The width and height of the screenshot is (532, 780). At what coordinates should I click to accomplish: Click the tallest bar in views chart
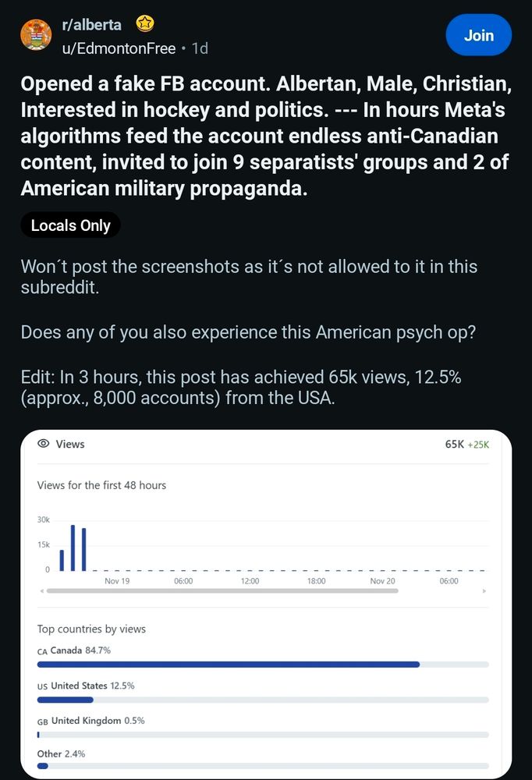click(x=73, y=548)
